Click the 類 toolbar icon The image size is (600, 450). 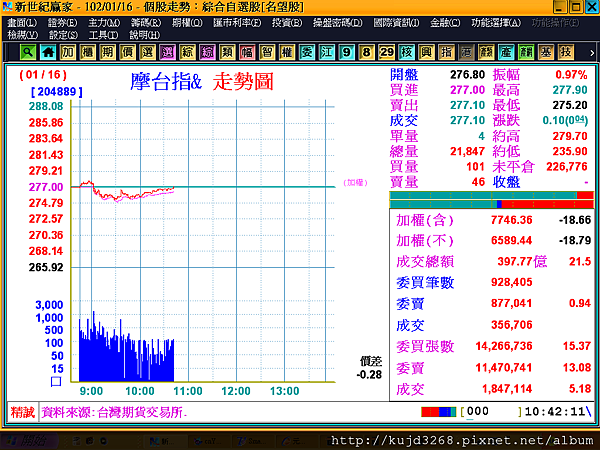click(227, 52)
